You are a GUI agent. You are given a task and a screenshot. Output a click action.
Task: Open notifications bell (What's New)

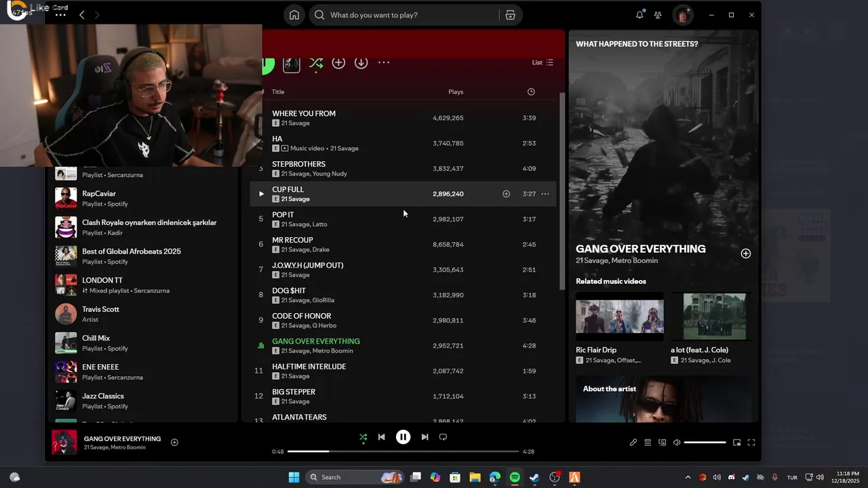(639, 15)
